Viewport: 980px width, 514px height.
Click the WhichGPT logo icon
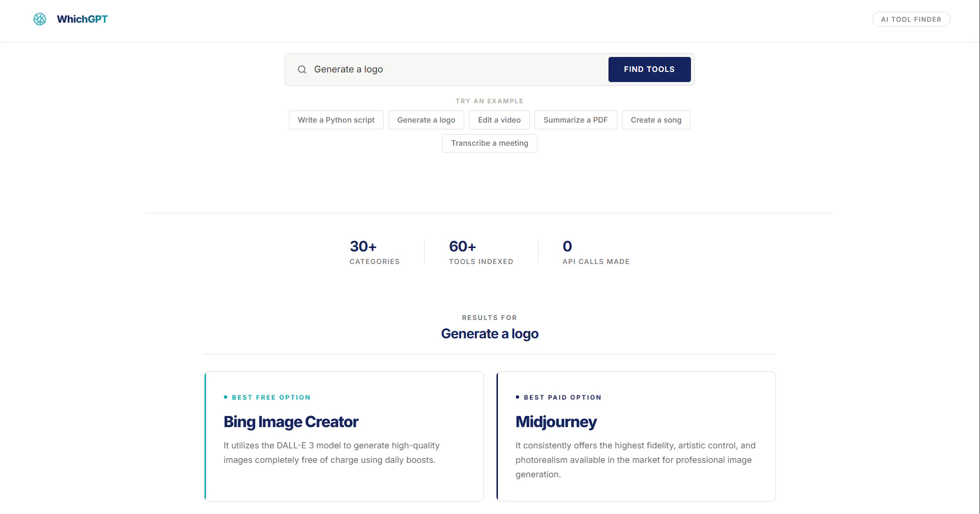pyautogui.click(x=40, y=19)
